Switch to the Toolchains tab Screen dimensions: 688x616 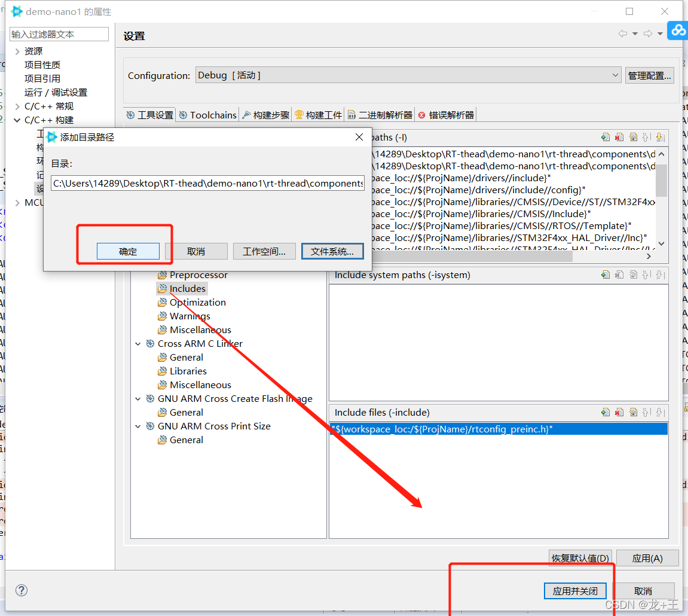207,115
